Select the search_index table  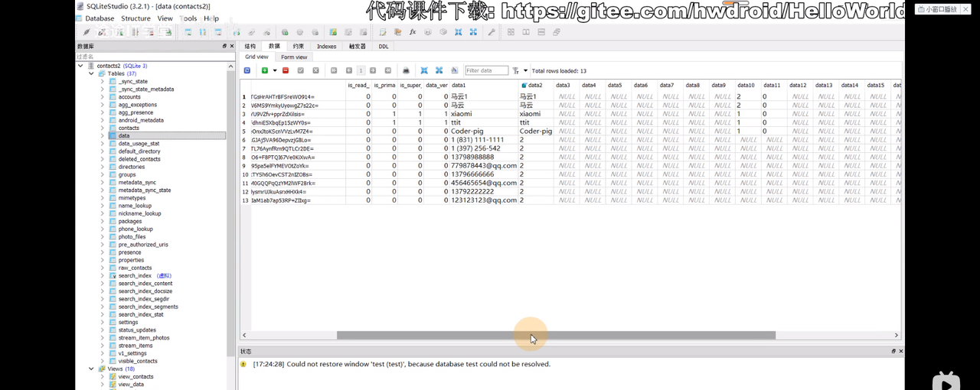coord(135,275)
